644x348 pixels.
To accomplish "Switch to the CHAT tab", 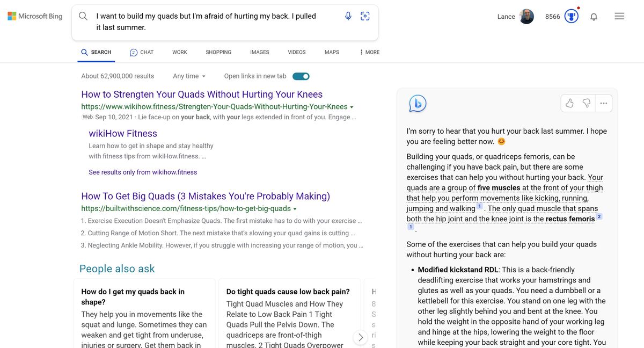I will pyautogui.click(x=142, y=52).
